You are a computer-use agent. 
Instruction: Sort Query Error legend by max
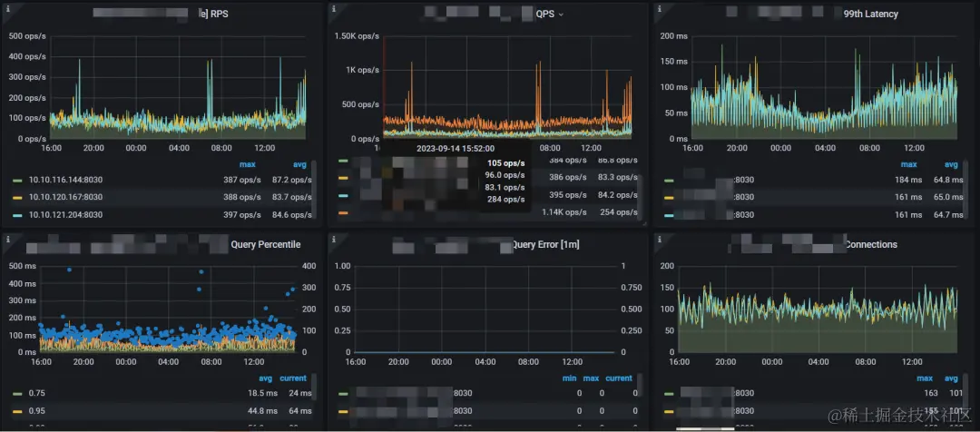coord(591,378)
